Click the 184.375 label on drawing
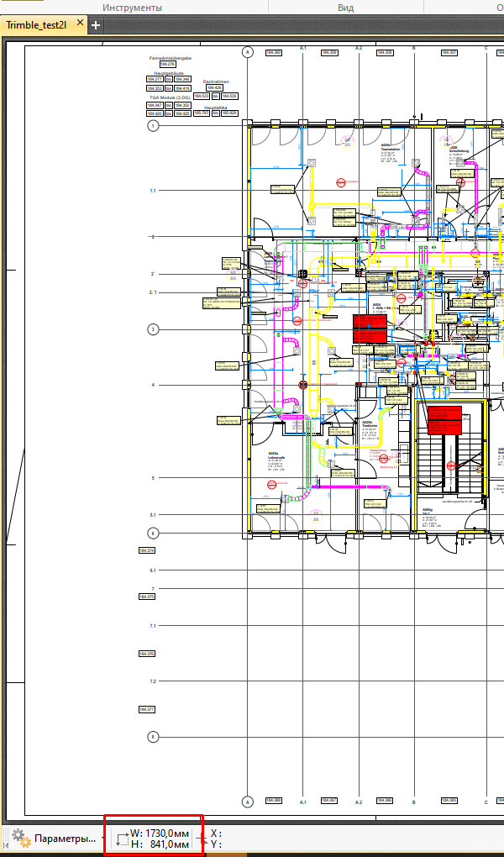Viewport: 504px width, 857px height. click(147, 597)
